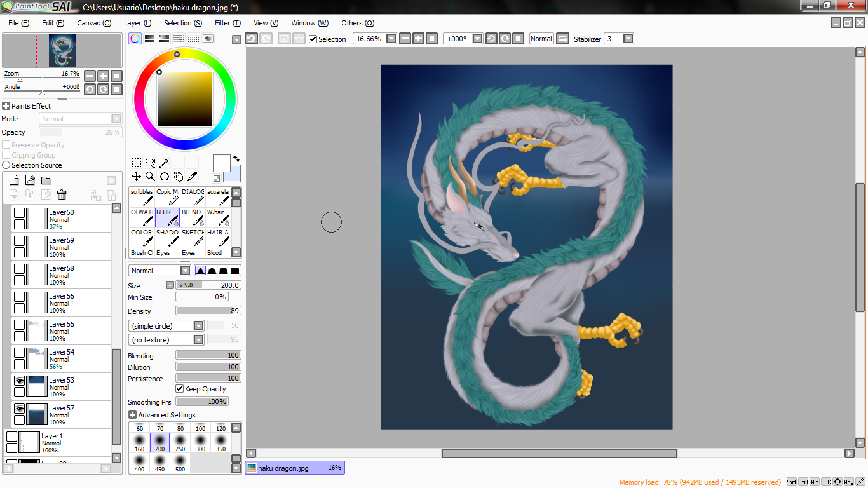Click the delete layer trash icon

62,195
